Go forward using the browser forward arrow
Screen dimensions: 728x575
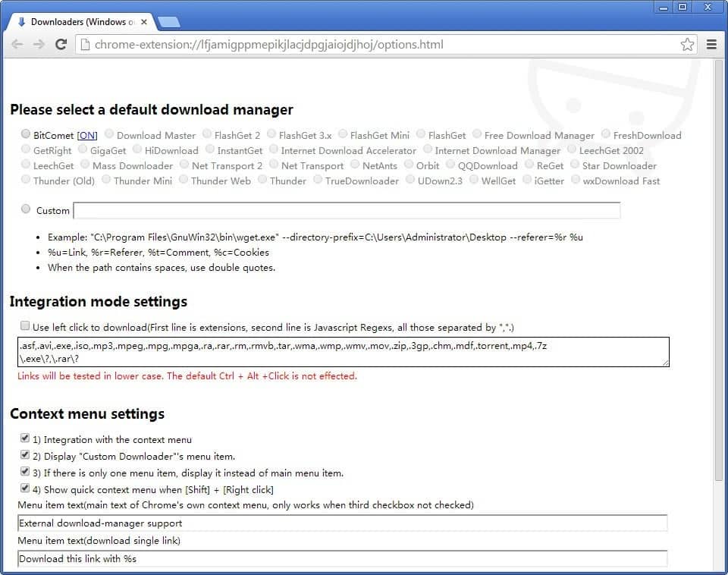tap(39, 45)
